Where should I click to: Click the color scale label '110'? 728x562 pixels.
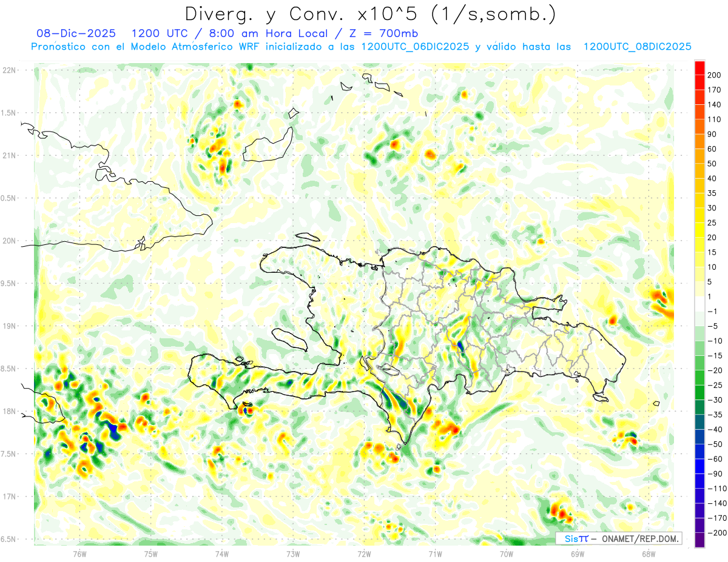(714, 119)
